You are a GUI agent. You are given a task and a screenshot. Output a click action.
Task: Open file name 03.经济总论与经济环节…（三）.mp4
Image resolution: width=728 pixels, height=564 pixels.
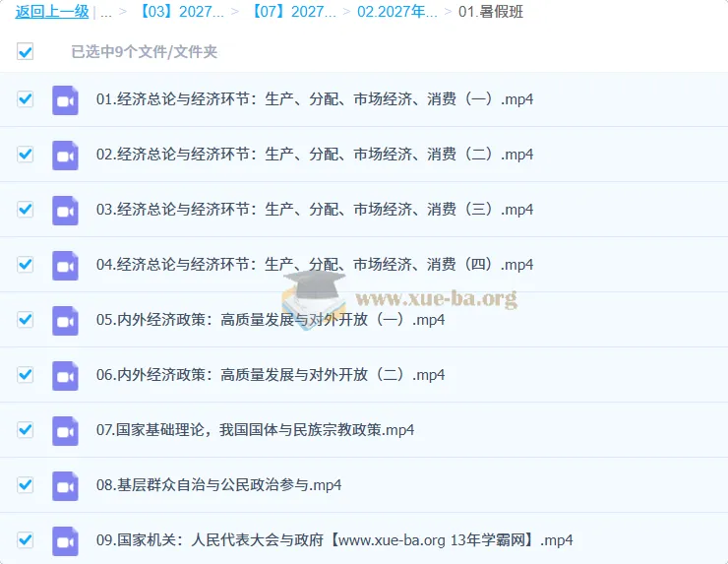point(315,210)
